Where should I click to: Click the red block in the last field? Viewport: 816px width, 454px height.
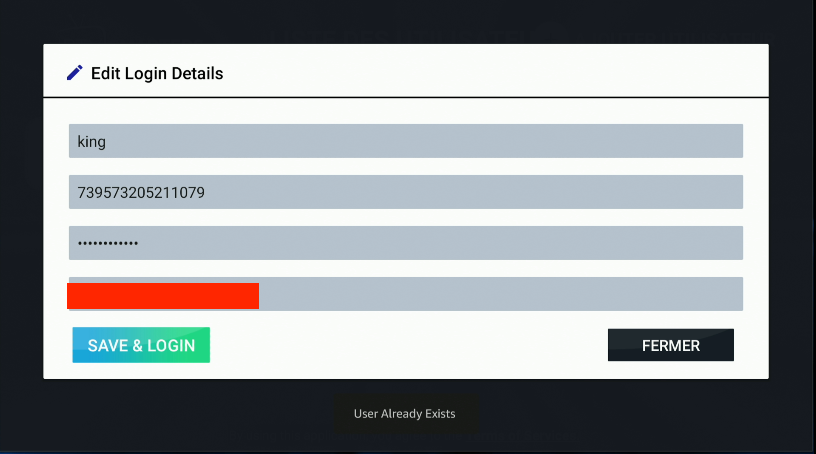[x=163, y=296]
